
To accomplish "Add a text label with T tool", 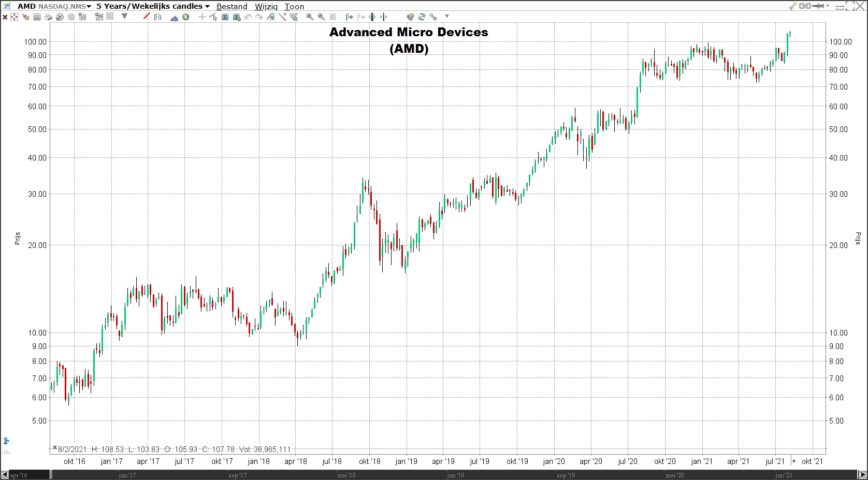I will coord(225,17).
